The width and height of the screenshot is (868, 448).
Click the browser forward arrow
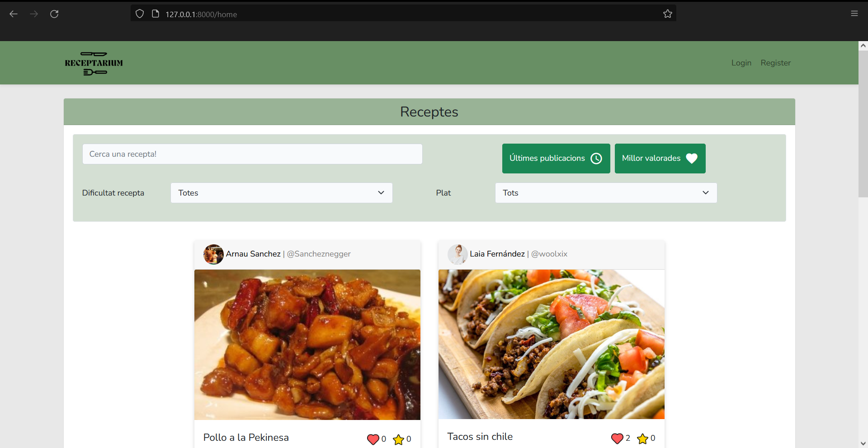34,14
